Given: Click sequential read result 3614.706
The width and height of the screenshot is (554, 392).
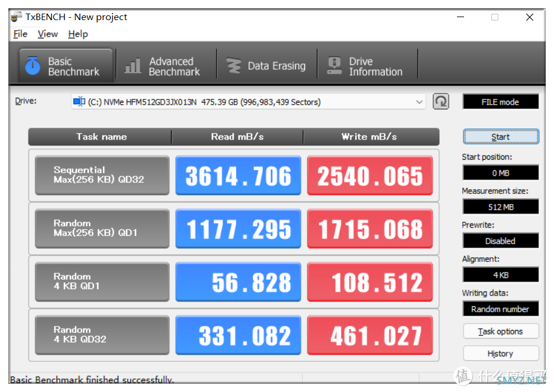Looking at the screenshot, I should pos(238,176).
